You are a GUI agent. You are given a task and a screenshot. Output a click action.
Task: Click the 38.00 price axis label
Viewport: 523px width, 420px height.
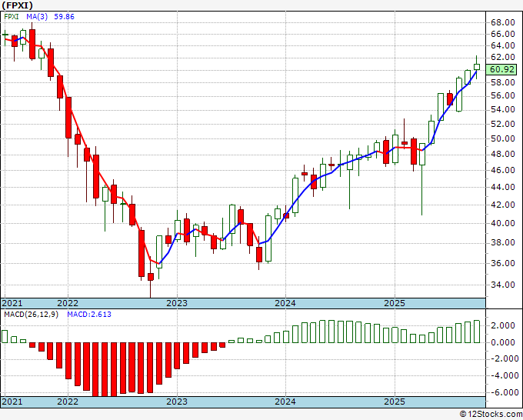coord(503,242)
